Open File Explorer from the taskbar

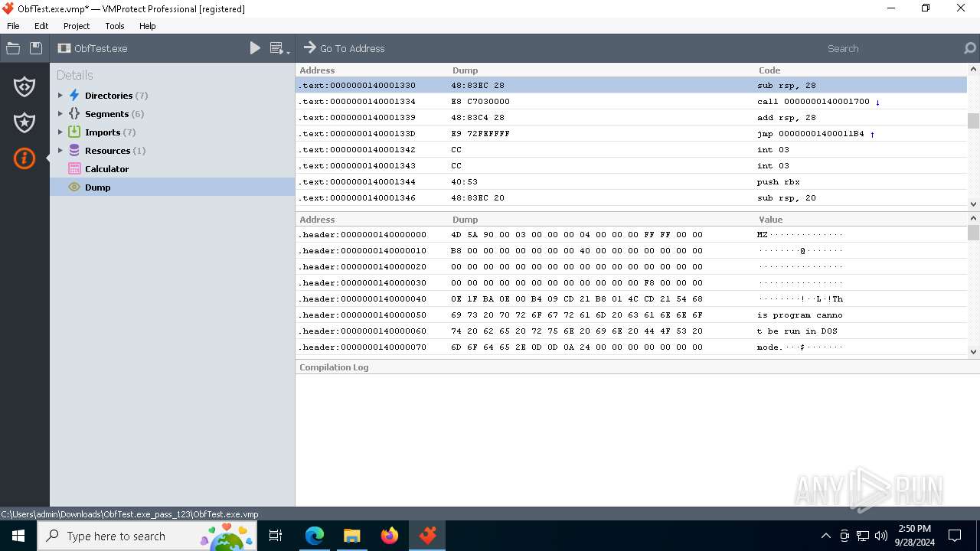[x=351, y=536]
